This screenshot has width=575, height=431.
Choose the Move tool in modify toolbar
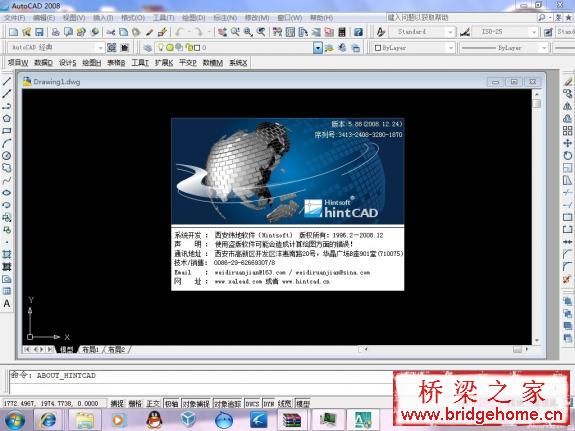pyautogui.click(x=567, y=143)
